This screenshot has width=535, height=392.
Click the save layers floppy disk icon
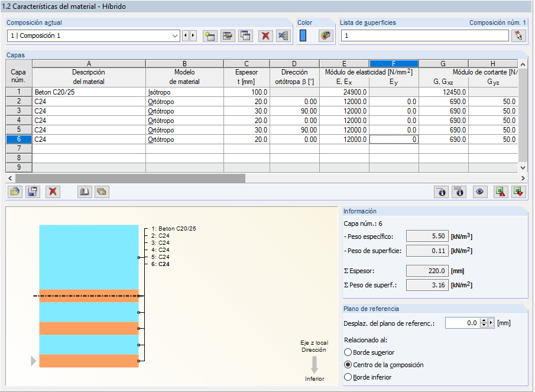coord(33,192)
